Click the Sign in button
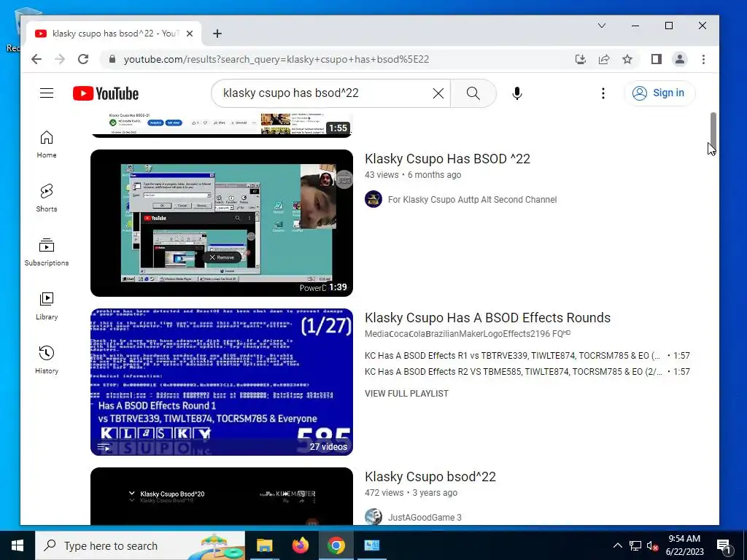Image resolution: width=747 pixels, height=560 pixels. click(x=659, y=93)
